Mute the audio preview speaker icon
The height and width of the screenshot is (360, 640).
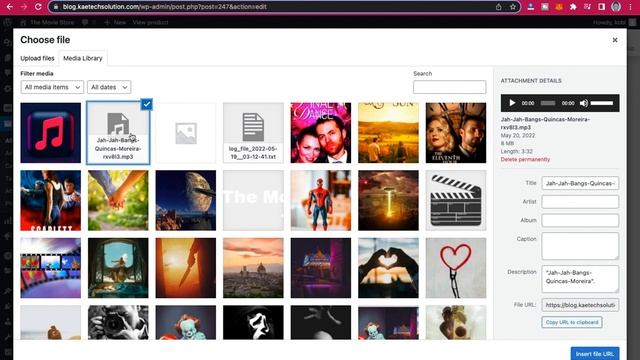(584, 103)
